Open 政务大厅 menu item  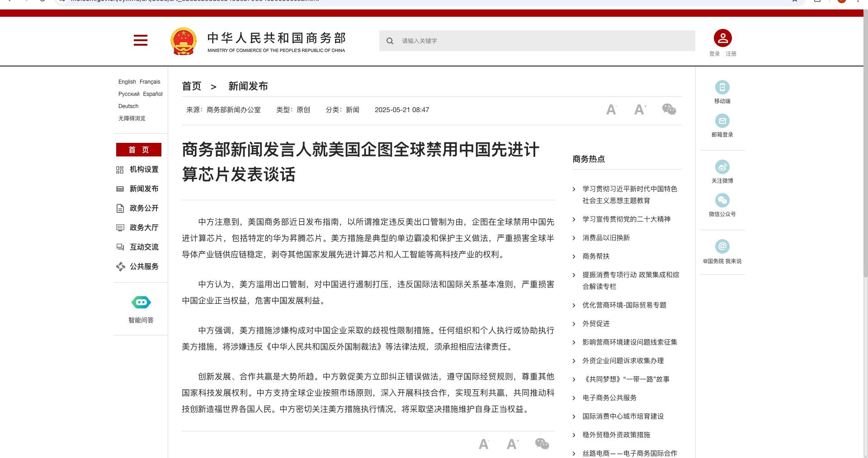(144, 228)
